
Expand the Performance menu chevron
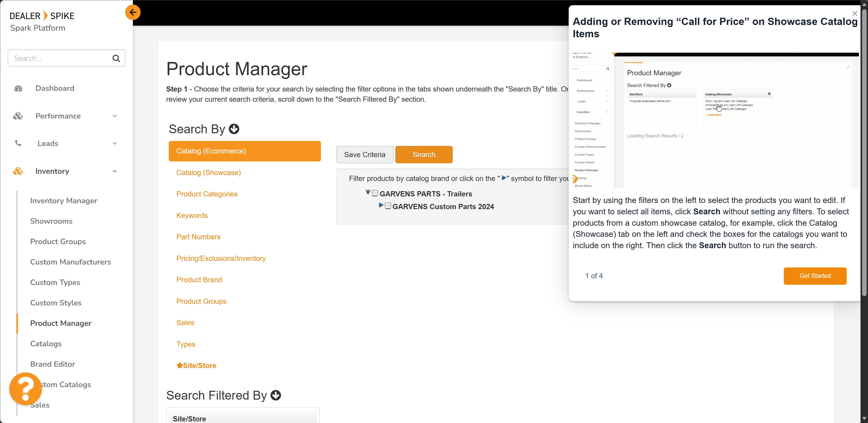[114, 116]
